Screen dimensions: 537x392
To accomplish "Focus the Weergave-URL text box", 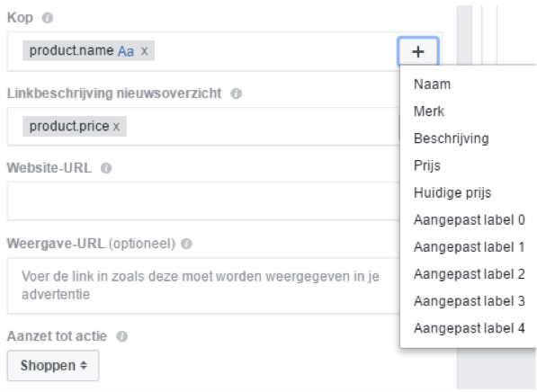I will point(203,286).
